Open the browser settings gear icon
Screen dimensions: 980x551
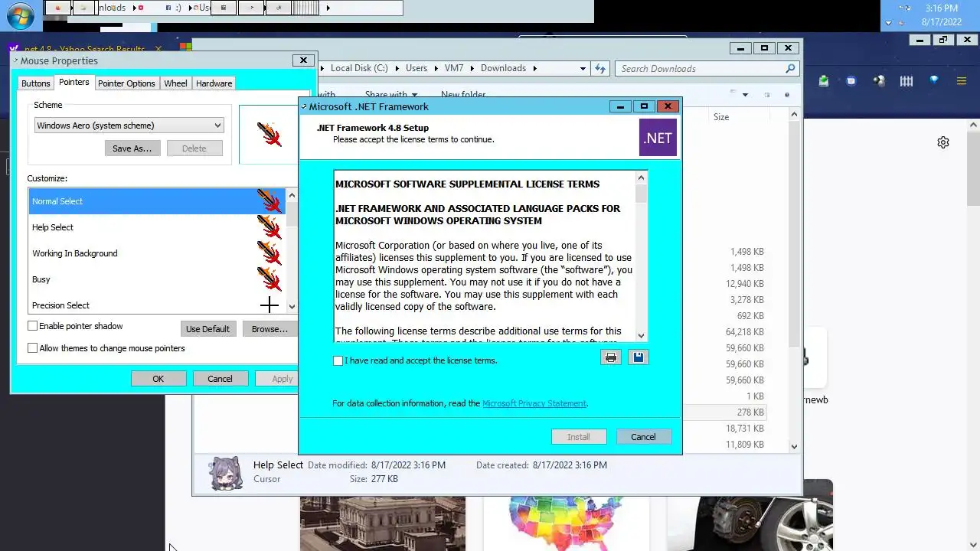click(943, 142)
